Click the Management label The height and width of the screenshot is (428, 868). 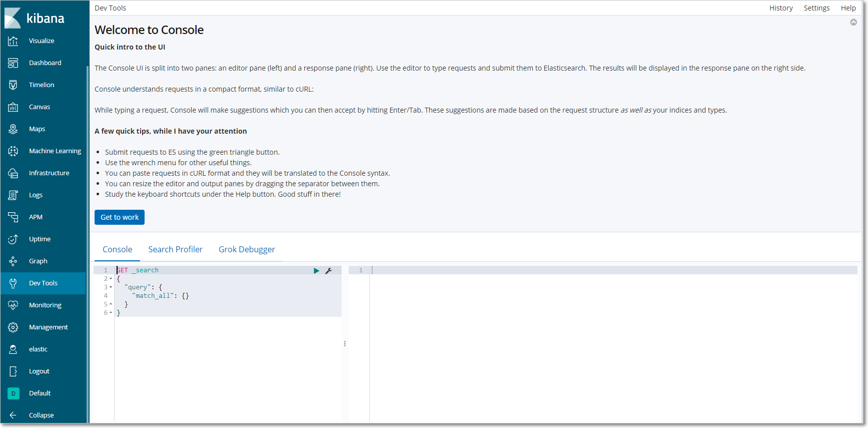(49, 327)
